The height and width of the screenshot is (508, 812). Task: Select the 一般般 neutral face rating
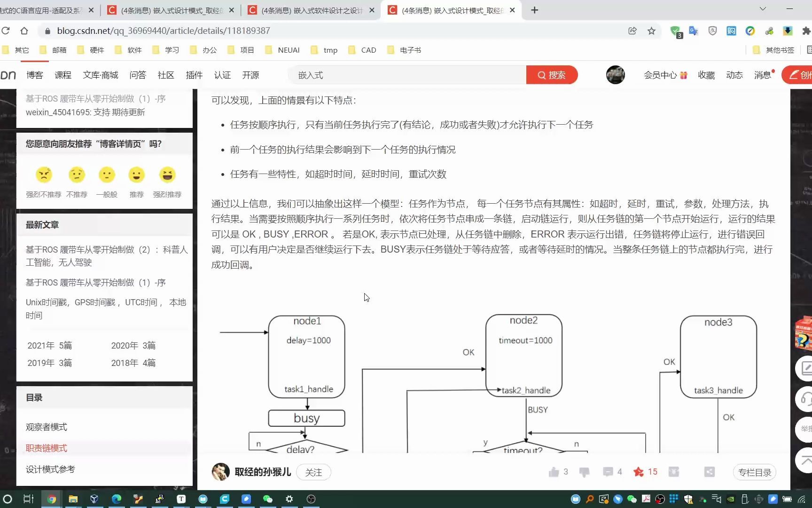click(x=107, y=175)
